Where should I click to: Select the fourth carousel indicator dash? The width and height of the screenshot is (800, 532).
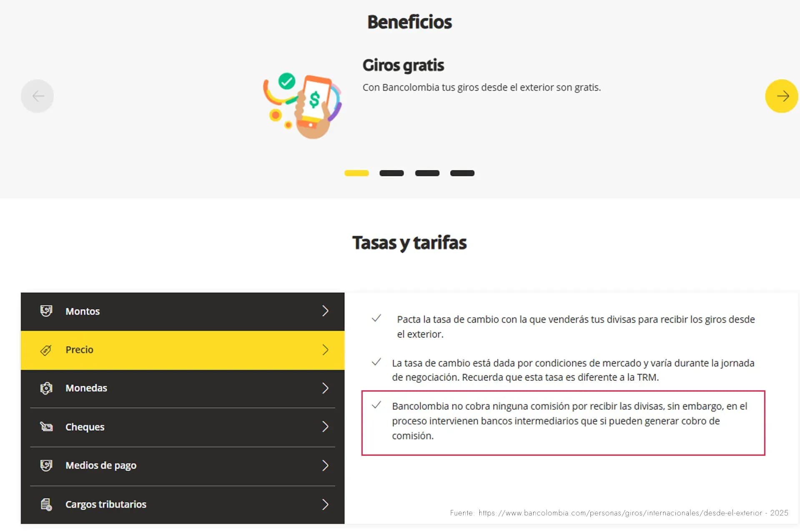click(x=462, y=173)
